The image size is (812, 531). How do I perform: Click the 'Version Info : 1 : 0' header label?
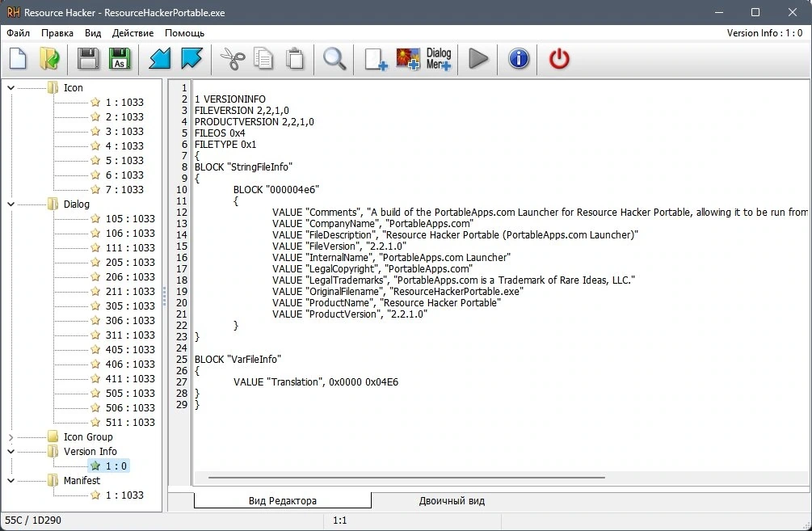[x=764, y=33]
